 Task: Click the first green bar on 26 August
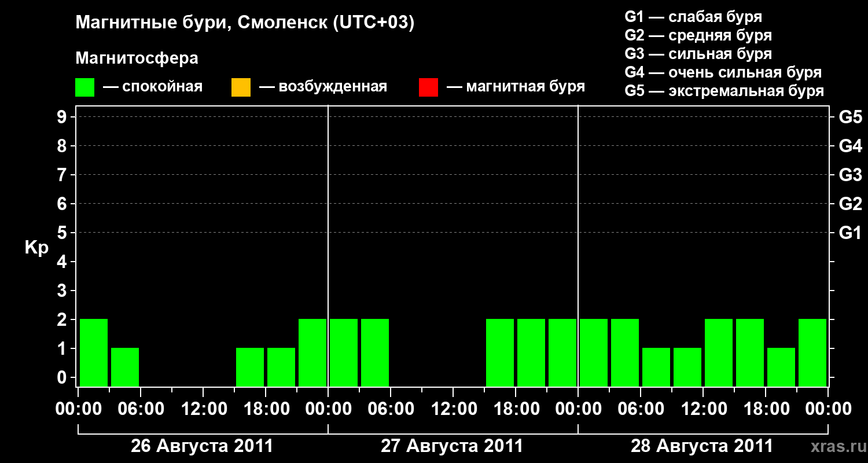pos(94,352)
